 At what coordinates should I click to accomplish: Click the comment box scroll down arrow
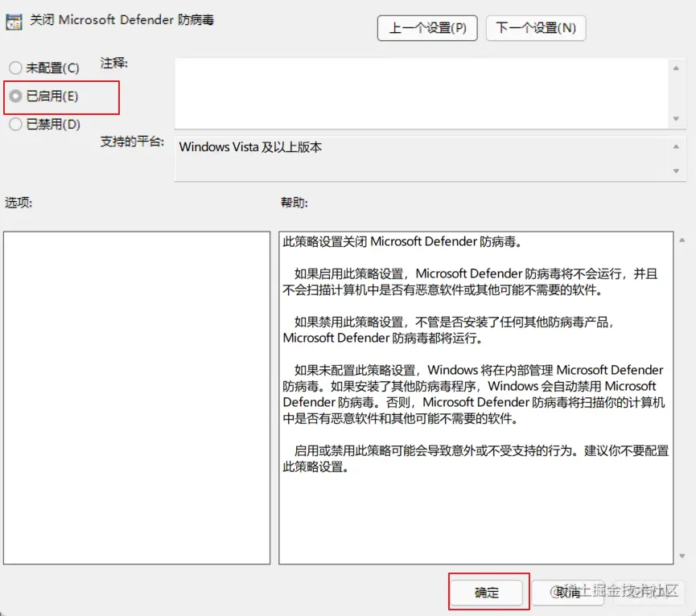676,119
